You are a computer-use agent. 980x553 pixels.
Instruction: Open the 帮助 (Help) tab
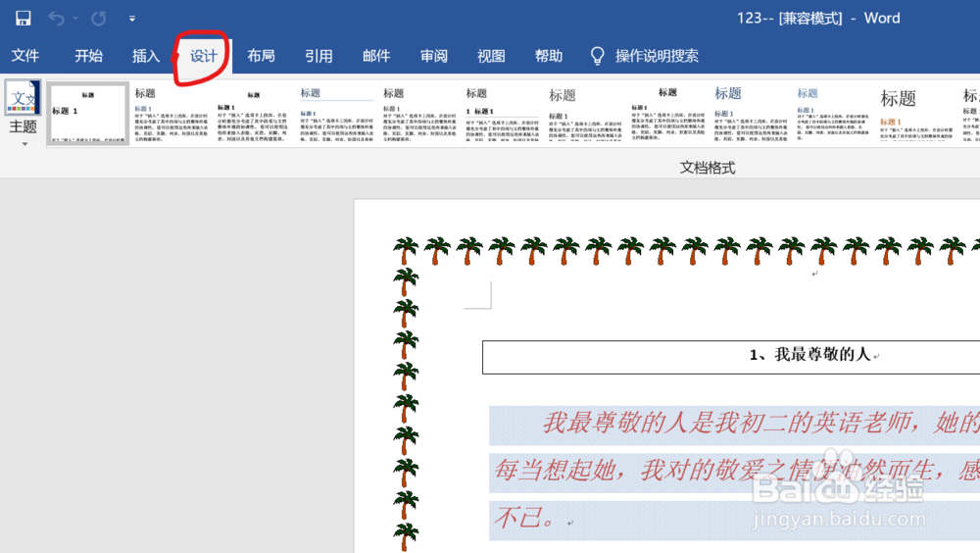point(549,56)
